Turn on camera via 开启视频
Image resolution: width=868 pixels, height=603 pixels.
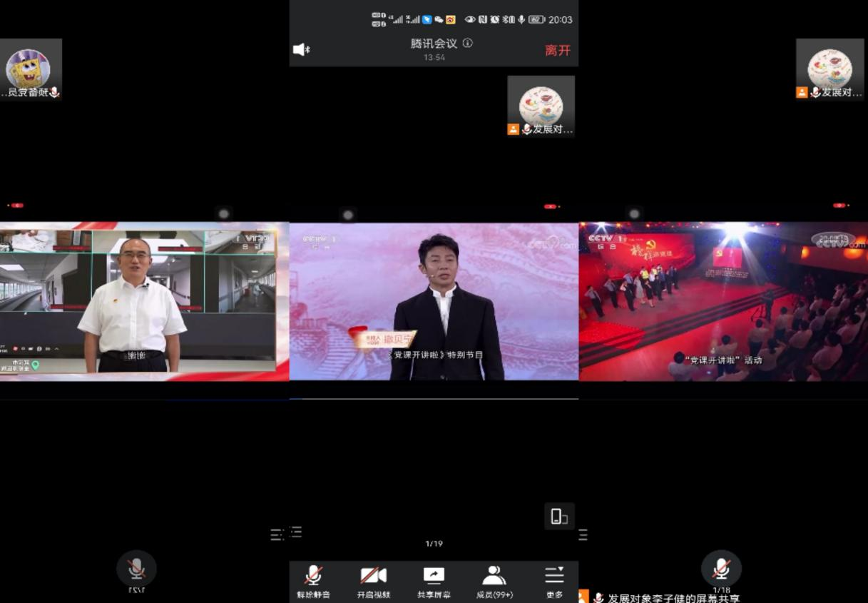(x=373, y=581)
